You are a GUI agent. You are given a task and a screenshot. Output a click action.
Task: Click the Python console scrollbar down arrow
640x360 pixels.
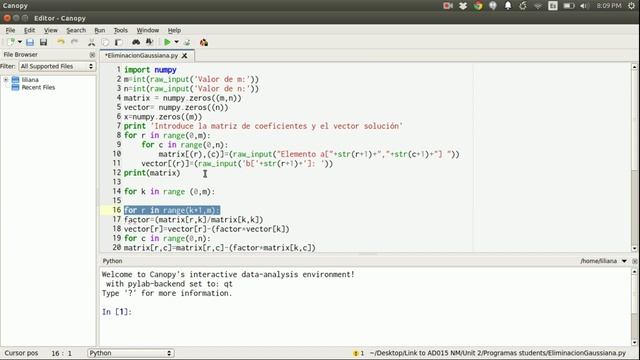click(x=634, y=342)
